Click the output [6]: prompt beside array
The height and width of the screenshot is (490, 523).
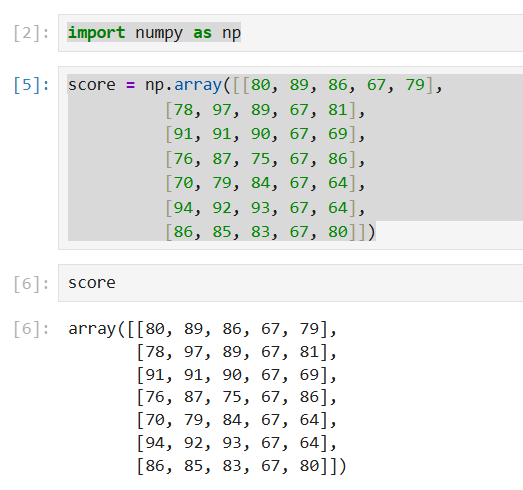[x=31, y=329]
